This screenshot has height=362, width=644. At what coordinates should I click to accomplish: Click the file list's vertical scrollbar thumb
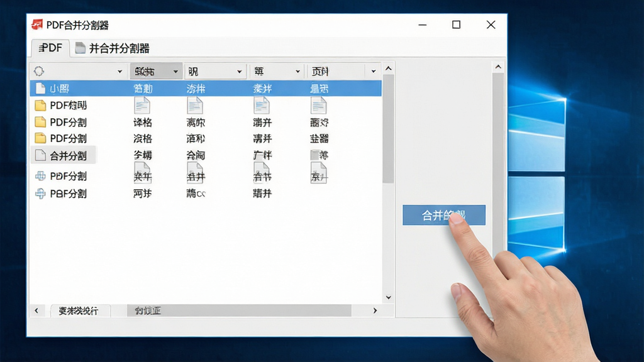tap(389, 129)
